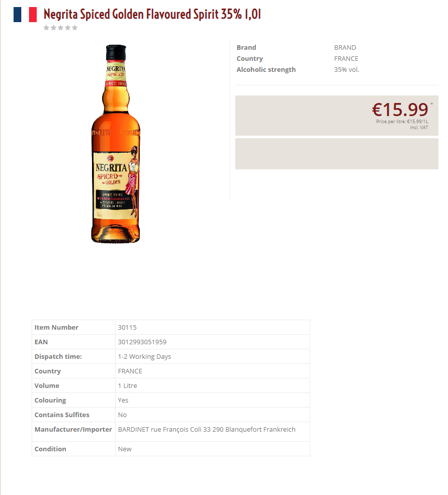Click the FRANCE country value at top
The height and width of the screenshot is (495, 448).
(x=346, y=58)
